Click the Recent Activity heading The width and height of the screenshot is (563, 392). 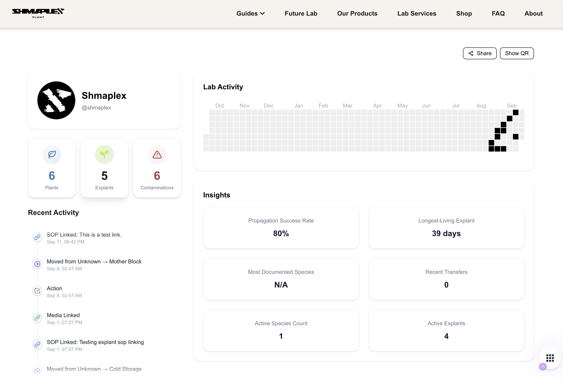(x=53, y=213)
